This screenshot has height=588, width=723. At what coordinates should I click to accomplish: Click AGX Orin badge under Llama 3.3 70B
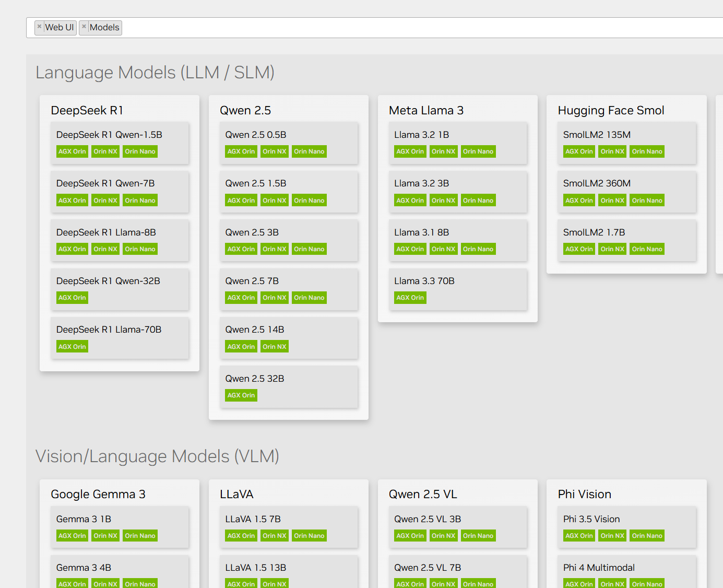tap(410, 298)
